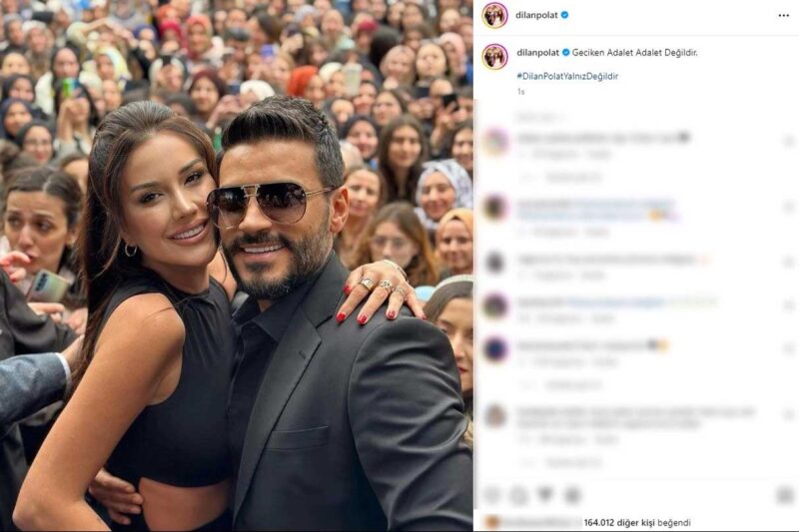This screenshot has height=532, width=799.
Task: Click the couple selfie post photo
Action: 237,266
